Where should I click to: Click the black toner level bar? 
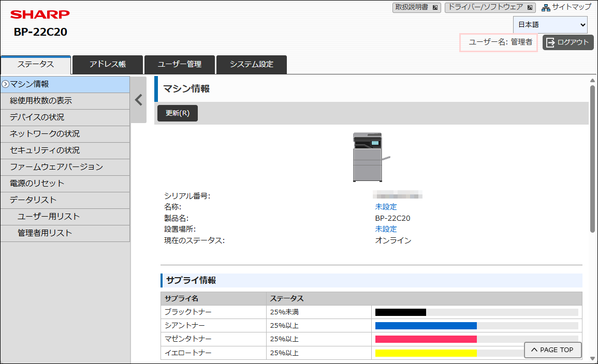[x=400, y=312]
